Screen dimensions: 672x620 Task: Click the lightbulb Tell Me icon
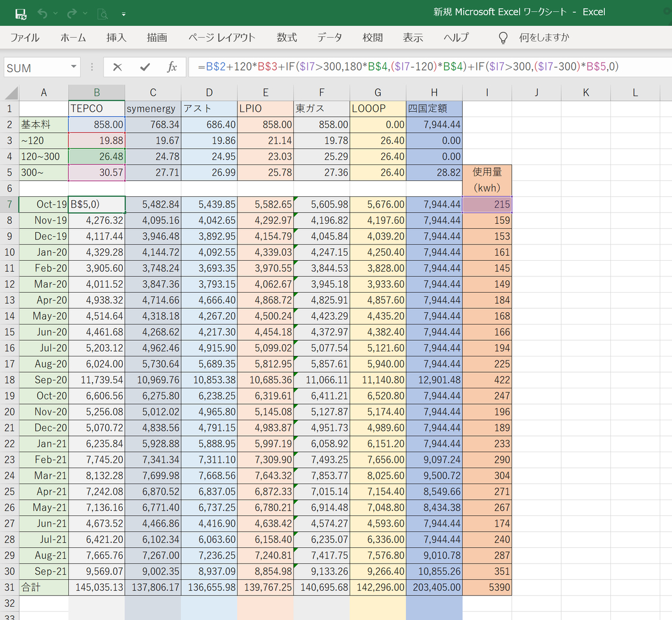point(503,37)
